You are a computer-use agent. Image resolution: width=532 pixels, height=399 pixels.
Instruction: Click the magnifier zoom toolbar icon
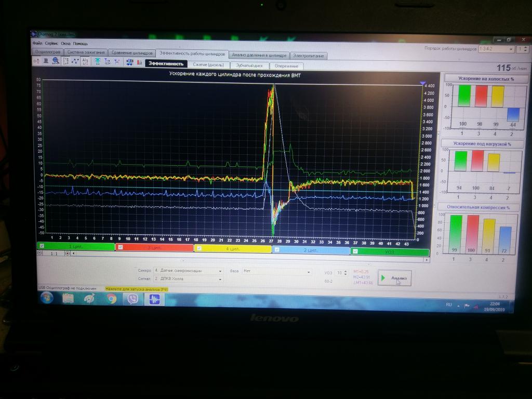(x=56, y=61)
